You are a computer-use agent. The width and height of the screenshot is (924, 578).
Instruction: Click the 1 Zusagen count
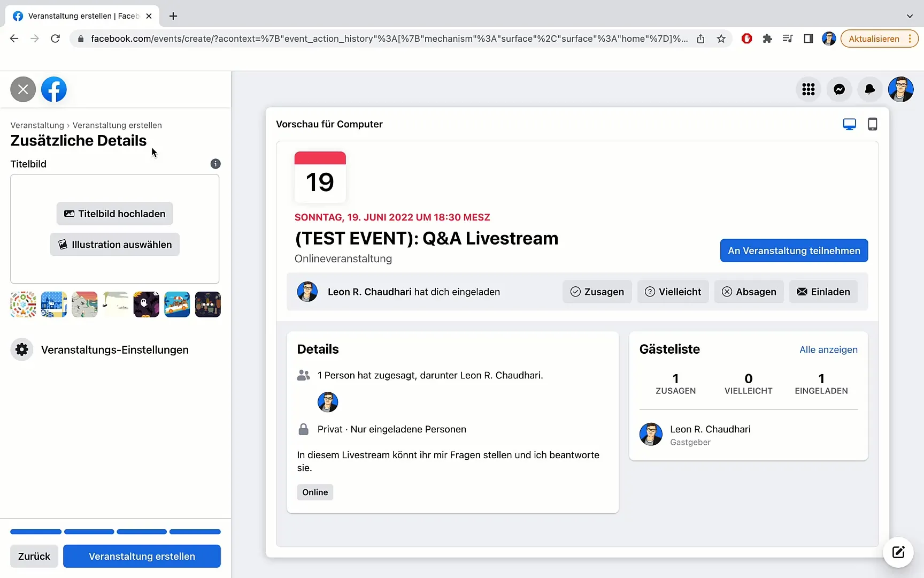676,384
